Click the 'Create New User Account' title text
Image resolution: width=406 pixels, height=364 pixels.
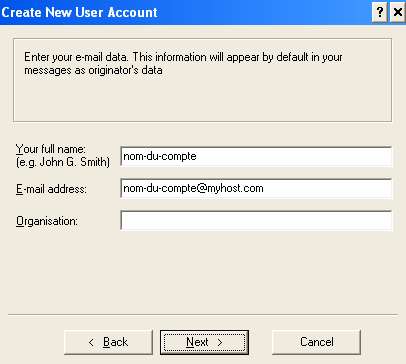click(x=79, y=12)
